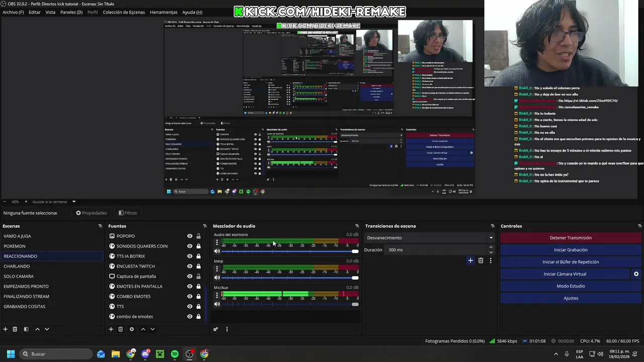
Task: Open the Vista menu
Action: click(x=50, y=12)
